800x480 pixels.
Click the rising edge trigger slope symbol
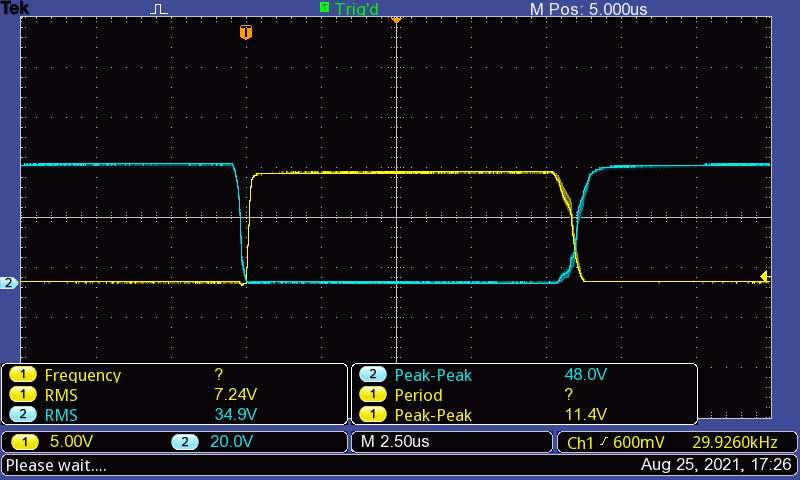(604, 442)
